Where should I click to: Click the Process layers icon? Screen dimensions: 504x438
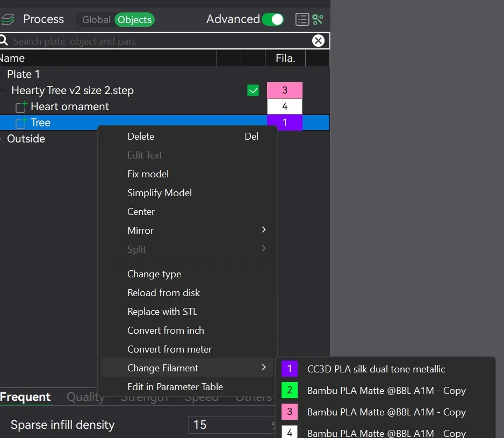point(8,19)
